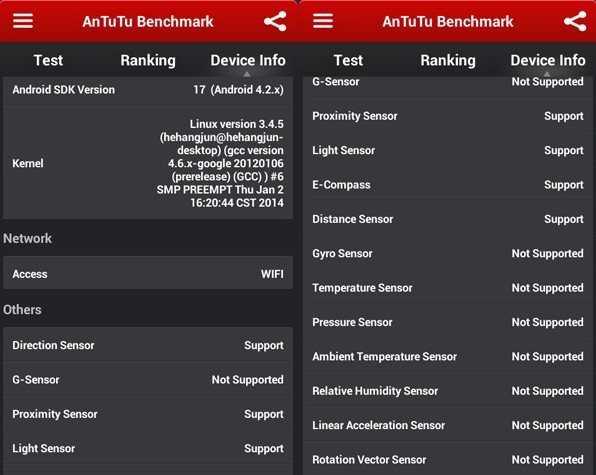Select the Relative Humidity Sensor row

coord(448,391)
